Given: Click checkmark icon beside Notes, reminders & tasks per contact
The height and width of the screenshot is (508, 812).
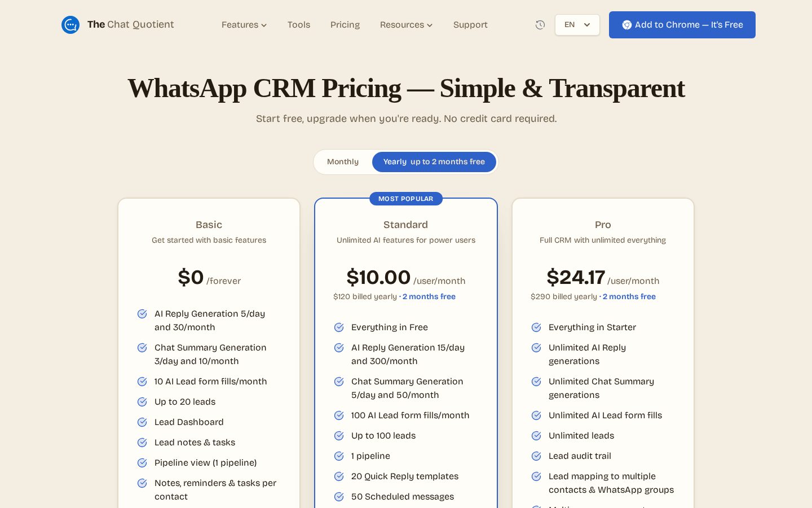Looking at the screenshot, I should click(142, 483).
